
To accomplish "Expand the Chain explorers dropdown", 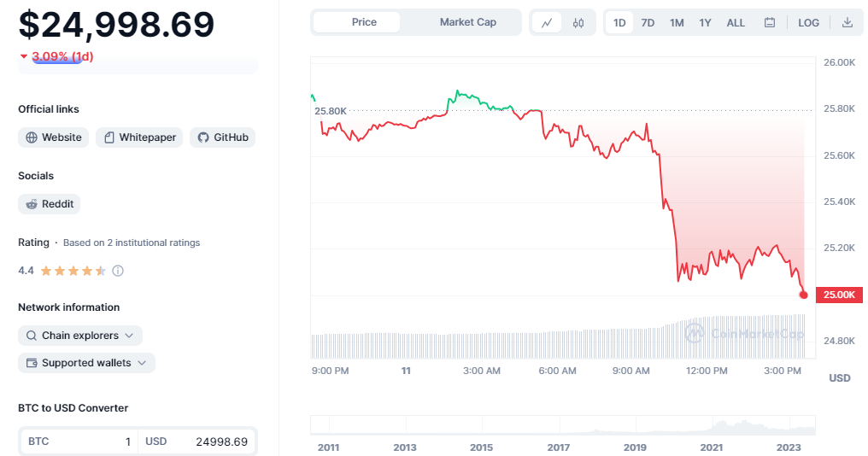I will 80,336.
